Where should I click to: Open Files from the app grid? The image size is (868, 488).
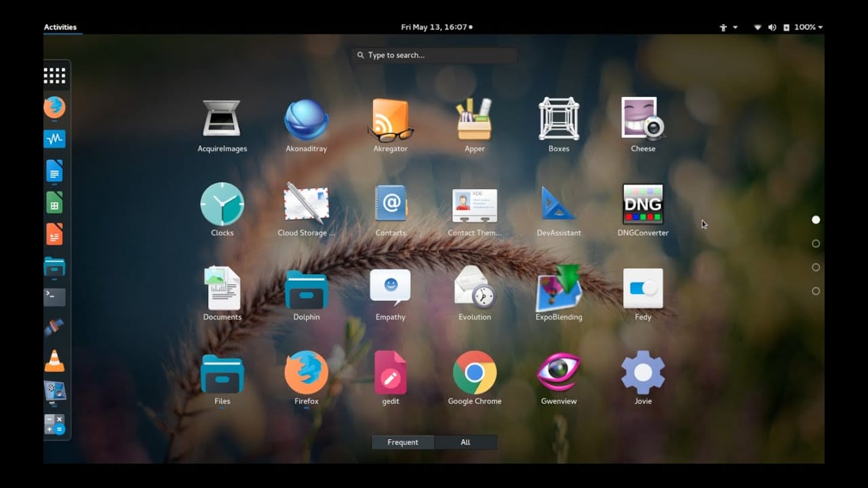[x=222, y=374]
